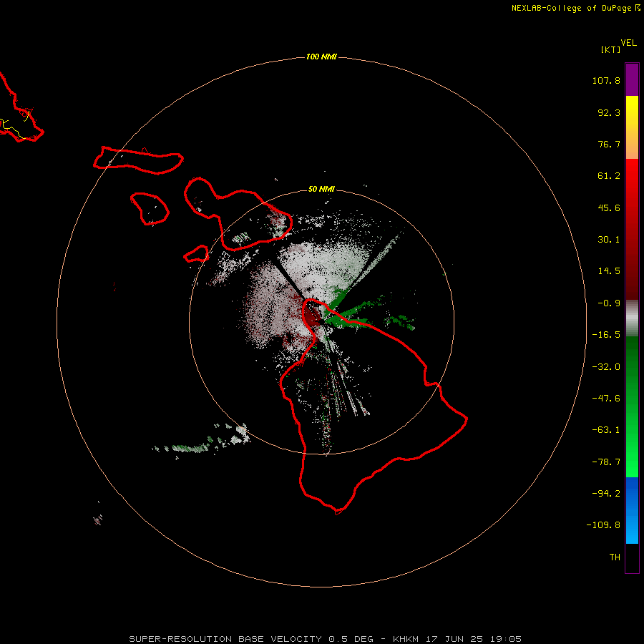Click the blue segment of velocity color bar
Screen dimensions: 644x644
[632, 510]
